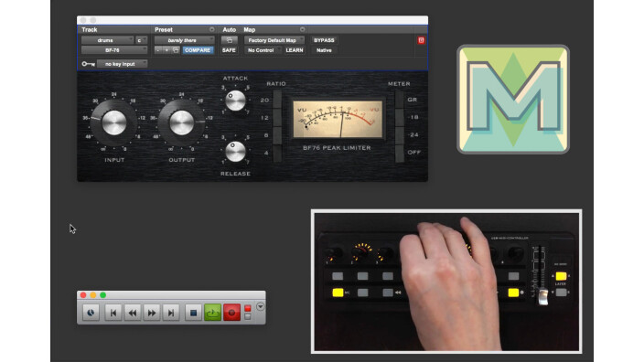This screenshot has height=362, width=644.
Task: Set meter mode to -24
Action: click(x=399, y=135)
